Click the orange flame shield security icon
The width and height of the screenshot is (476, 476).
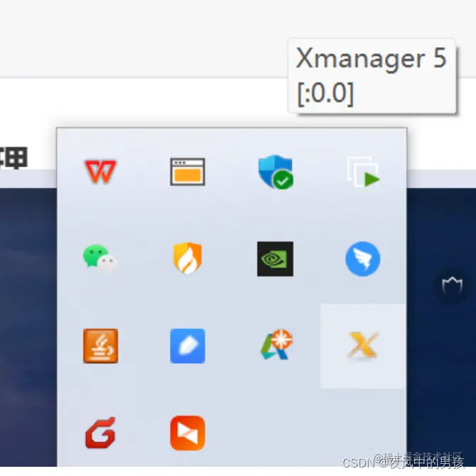[x=188, y=258]
